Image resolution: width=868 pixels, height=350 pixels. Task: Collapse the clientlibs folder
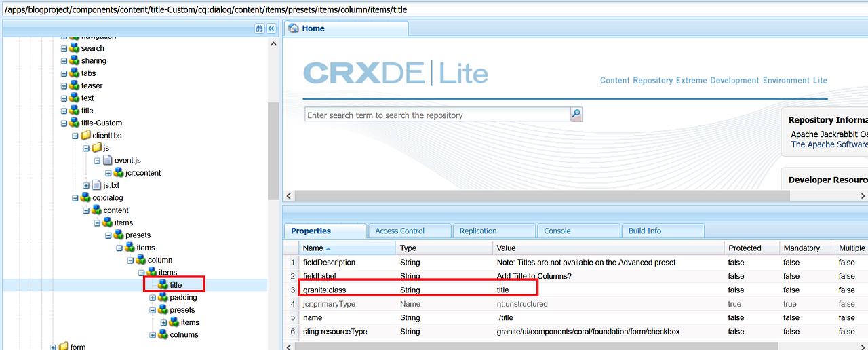[75, 135]
